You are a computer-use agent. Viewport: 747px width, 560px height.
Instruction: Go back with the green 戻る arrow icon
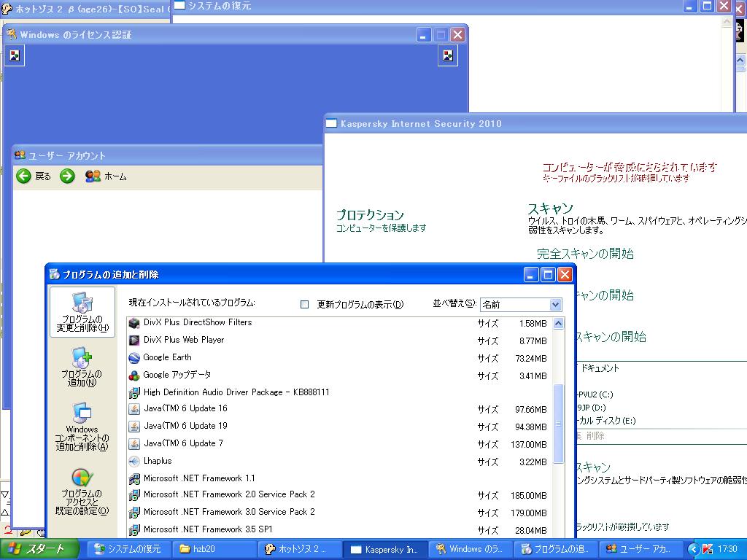coord(23,176)
